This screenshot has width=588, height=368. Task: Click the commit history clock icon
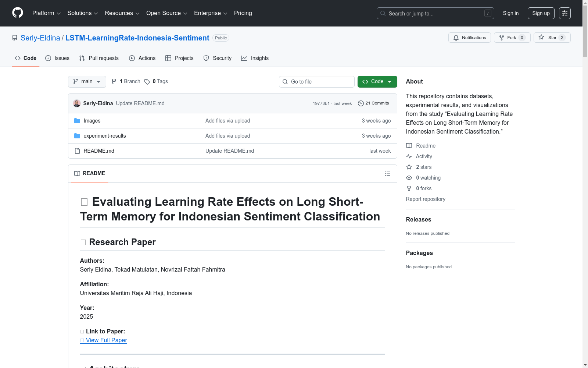(361, 103)
